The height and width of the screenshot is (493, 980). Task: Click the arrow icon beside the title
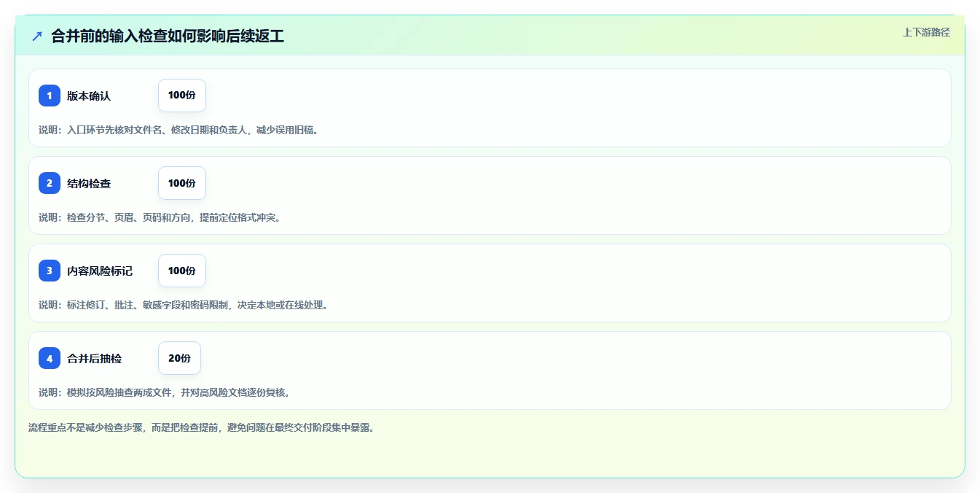(37, 36)
